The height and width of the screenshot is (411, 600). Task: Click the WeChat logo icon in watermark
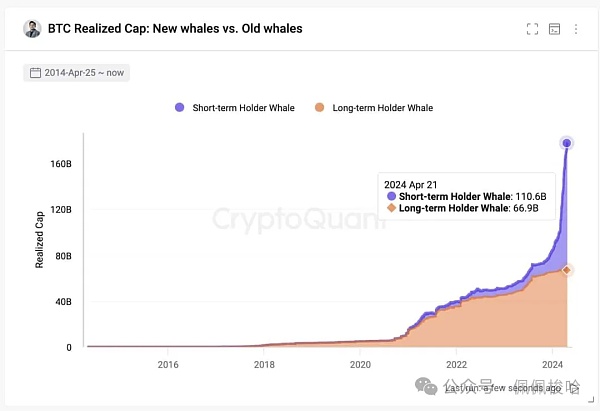click(427, 384)
